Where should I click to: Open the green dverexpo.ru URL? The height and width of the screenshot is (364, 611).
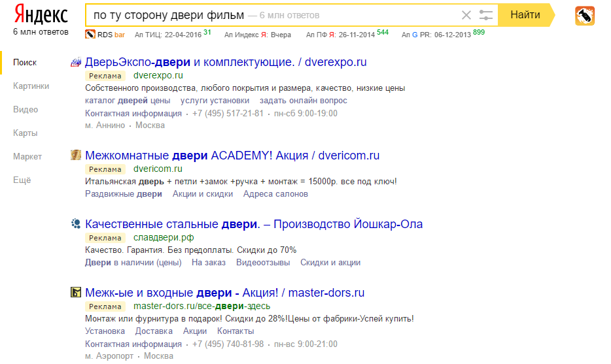coord(158,76)
